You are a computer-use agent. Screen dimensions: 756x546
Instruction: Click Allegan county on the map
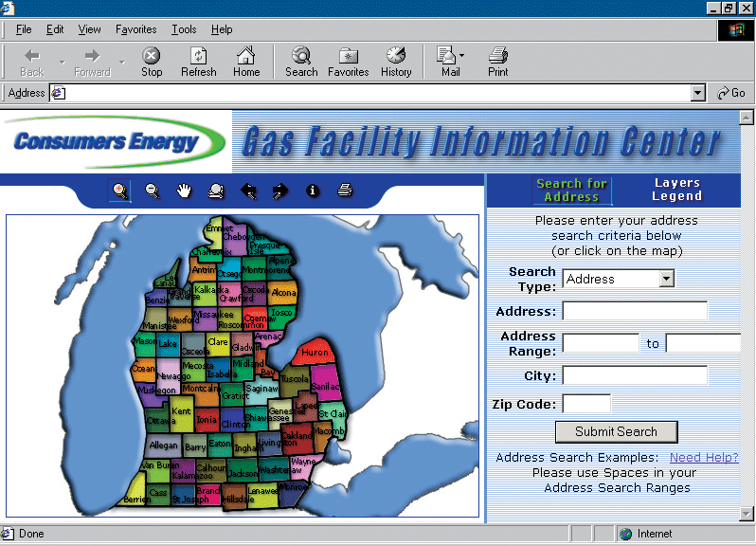163,446
